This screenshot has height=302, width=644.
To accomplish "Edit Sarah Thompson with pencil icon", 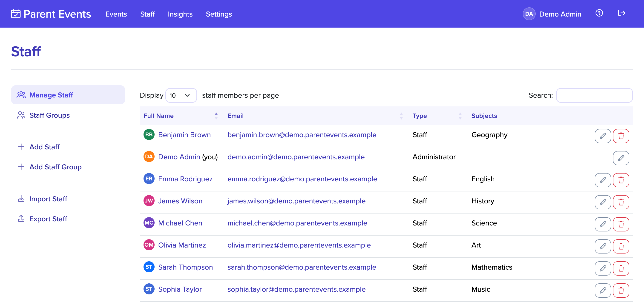I will pyautogui.click(x=603, y=268).
